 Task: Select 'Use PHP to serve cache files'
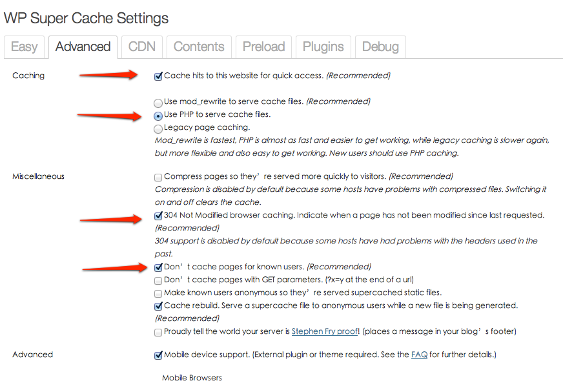coord(158,116)
